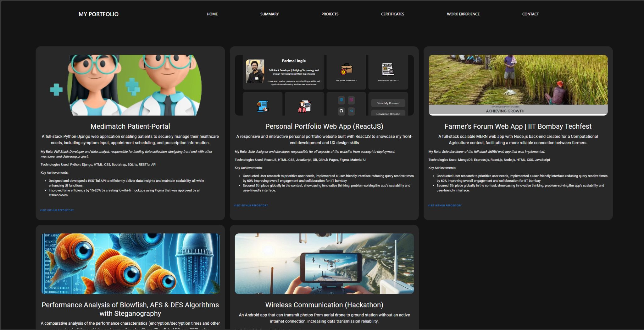Click the MY PORTFOLIO site title

click(x=98, y=14)
